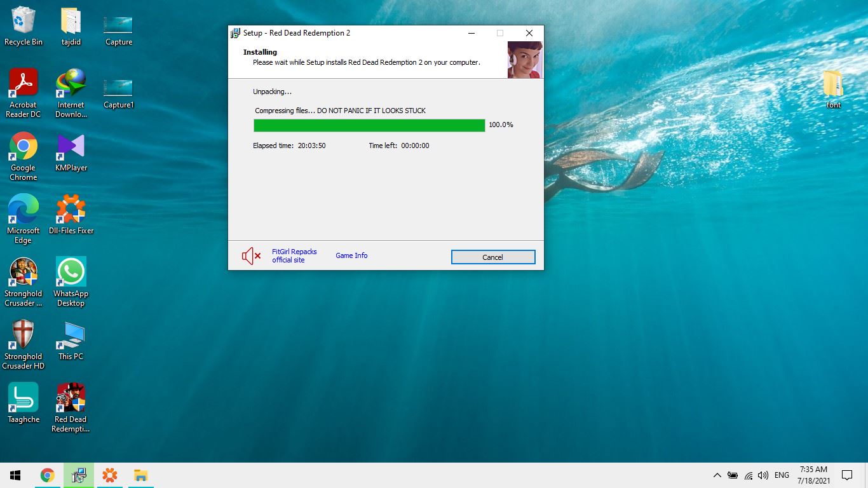Select the Acrobat Reader DC shortcut
868x488 pixels.
(x=24, y=93)
